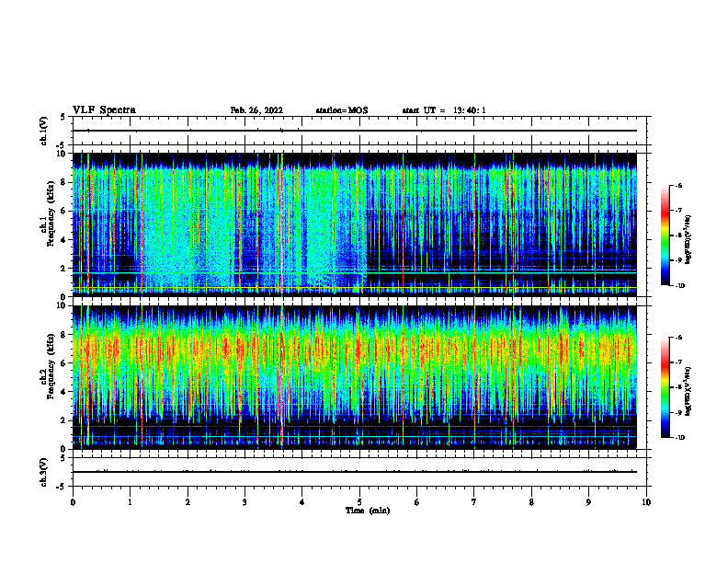Click the "10" kHz tick on ch.2 frequency axis

point(63,305)
